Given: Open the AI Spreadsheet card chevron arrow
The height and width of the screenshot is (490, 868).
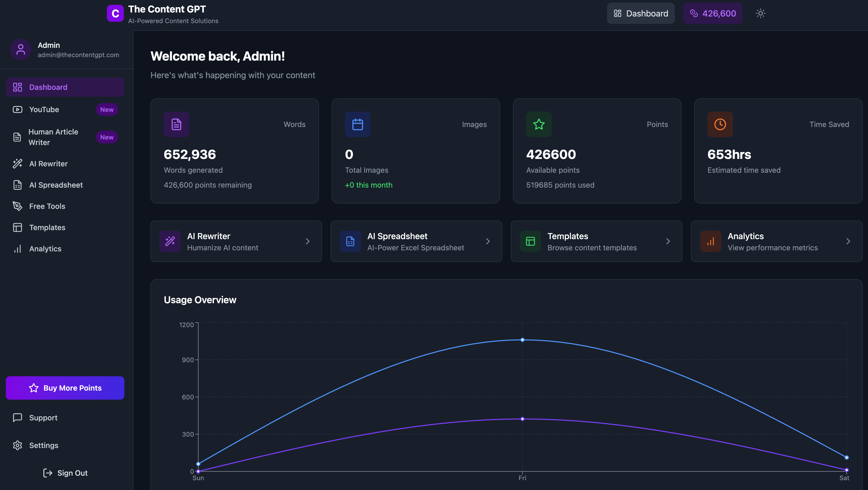Looking at the screenshot, I should pyautogui.click(x=488, y=241).
